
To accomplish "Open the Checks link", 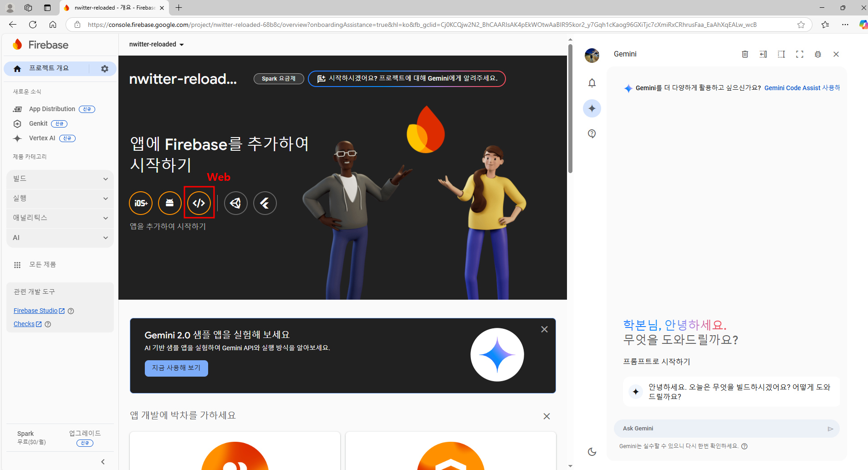I will [x=28, y=324].
